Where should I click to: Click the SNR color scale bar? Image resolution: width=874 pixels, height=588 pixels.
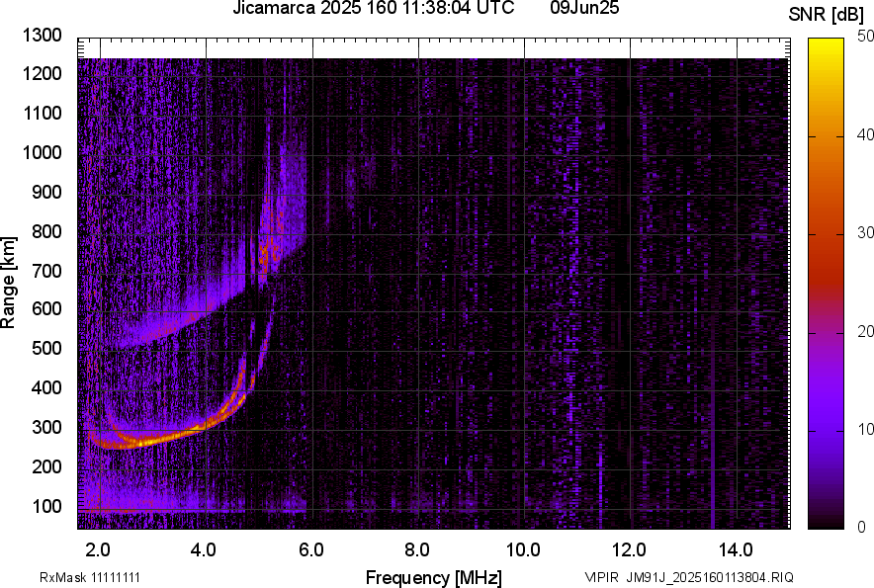click(827, 284)
